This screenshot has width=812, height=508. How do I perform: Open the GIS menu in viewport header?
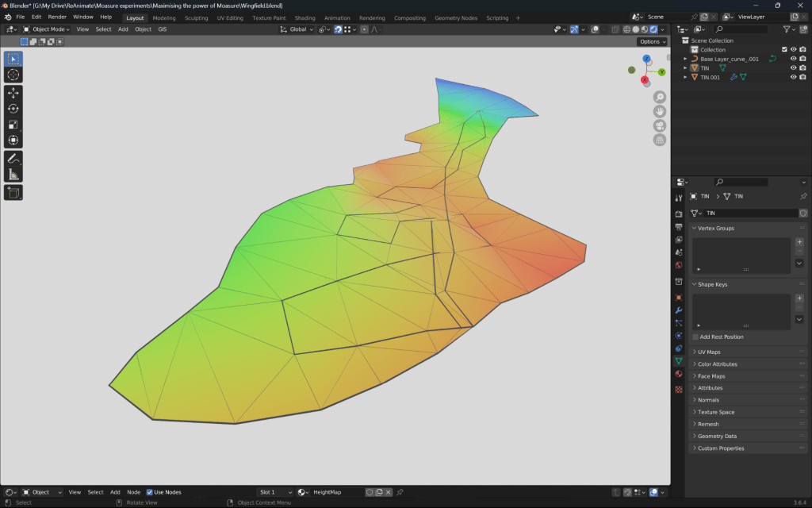(x=162, y=29)
